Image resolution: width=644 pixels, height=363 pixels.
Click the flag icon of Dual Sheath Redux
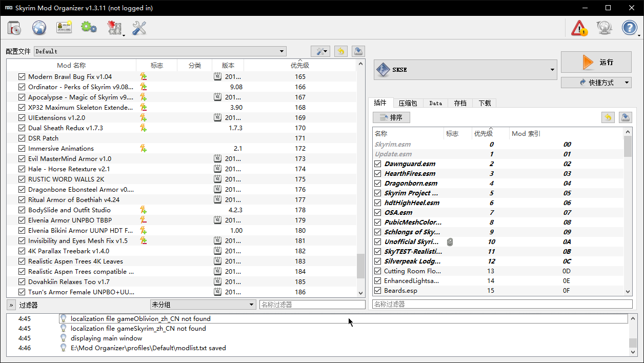coord(144,128)
